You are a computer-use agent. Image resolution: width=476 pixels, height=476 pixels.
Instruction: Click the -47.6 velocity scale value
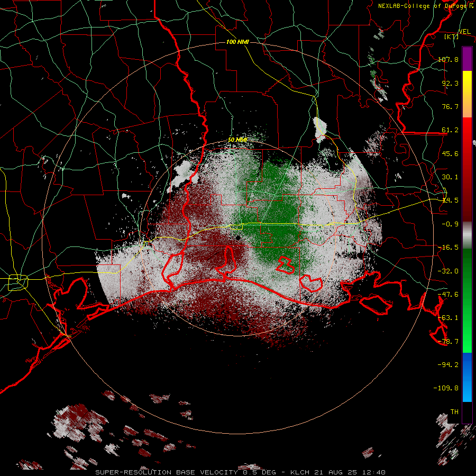click(448, 295)
